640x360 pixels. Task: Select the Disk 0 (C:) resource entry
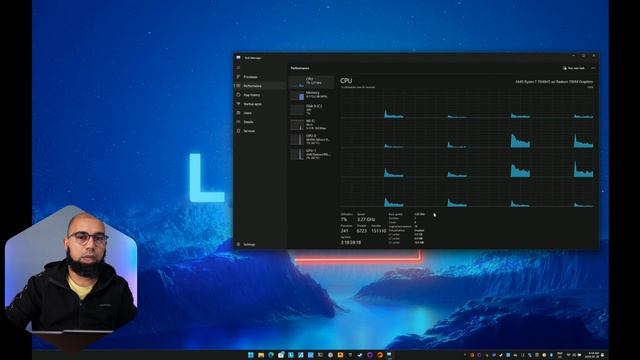[x=311, y=109]
